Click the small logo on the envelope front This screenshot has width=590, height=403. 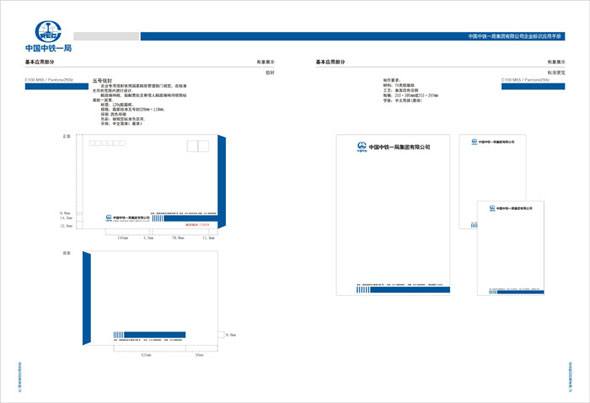[x=109, y=218]
